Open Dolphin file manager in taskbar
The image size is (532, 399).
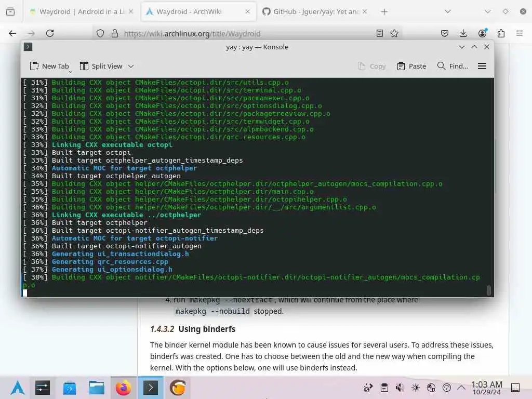point(96,388)
